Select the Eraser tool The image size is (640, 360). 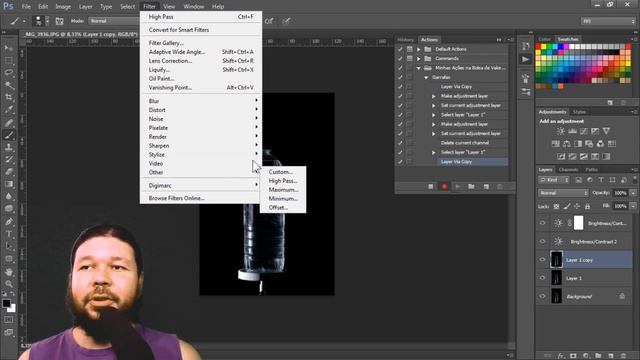pos(9,172)
